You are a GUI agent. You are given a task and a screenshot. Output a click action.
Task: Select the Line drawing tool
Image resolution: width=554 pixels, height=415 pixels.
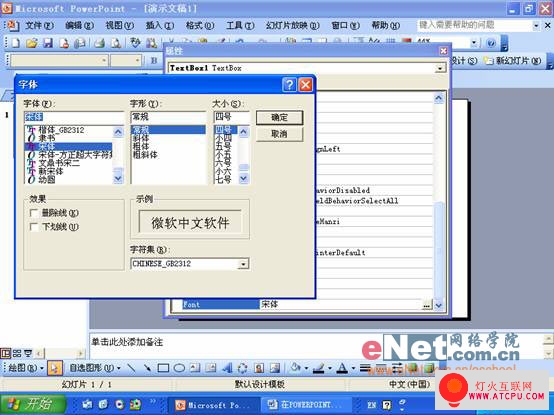[131, 368]
